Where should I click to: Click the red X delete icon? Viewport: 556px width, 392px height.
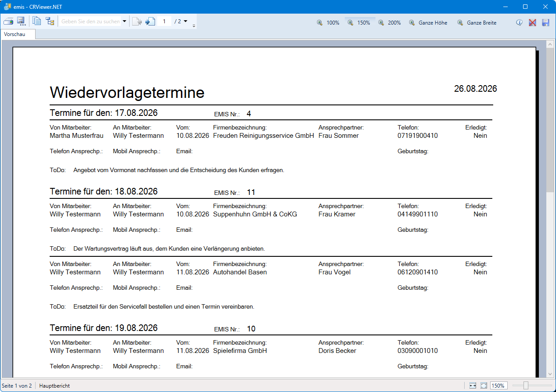pos(532,22)
